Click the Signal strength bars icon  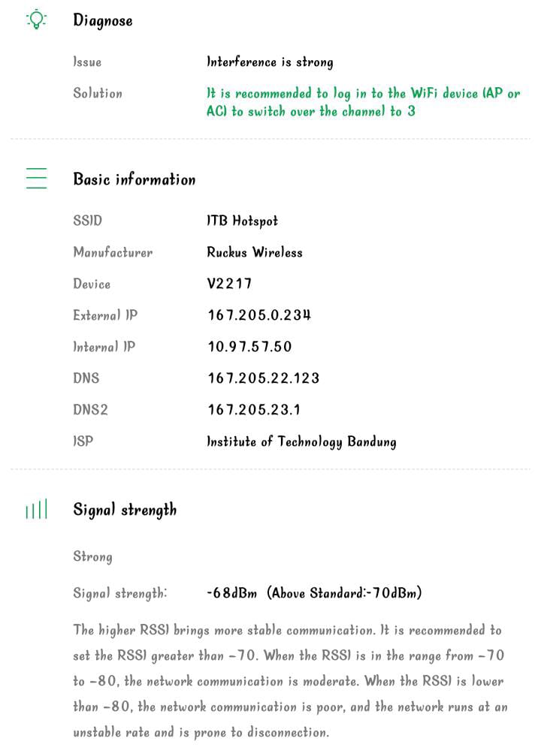pyautogui.click(x=36, y=510)
